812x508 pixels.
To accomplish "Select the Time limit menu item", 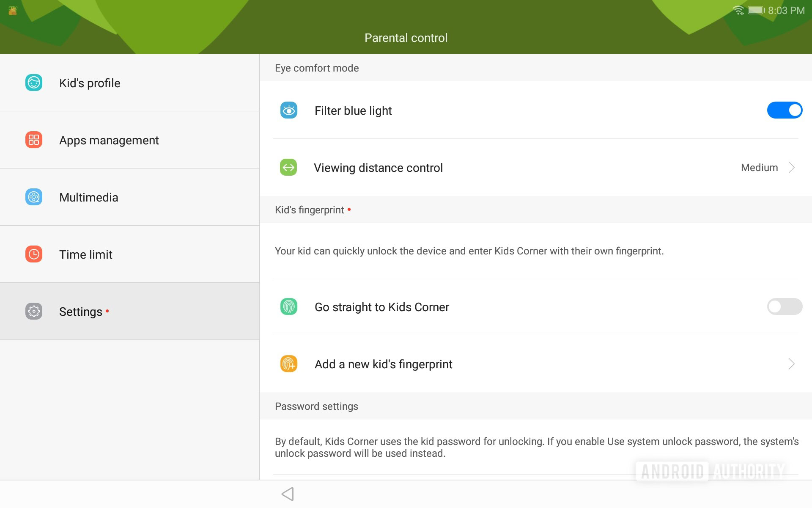I will pos(129,254).
